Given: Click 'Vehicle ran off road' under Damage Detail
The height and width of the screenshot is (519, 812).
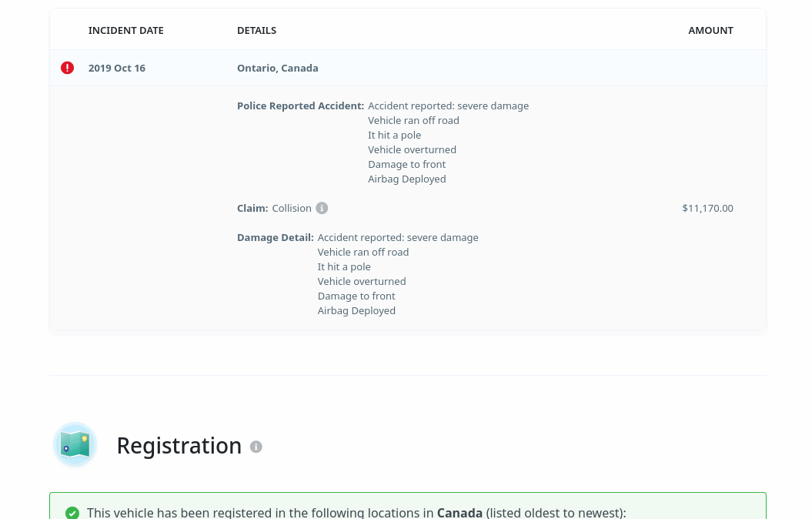Looking at the screenshot, I should tap(363, 253).
